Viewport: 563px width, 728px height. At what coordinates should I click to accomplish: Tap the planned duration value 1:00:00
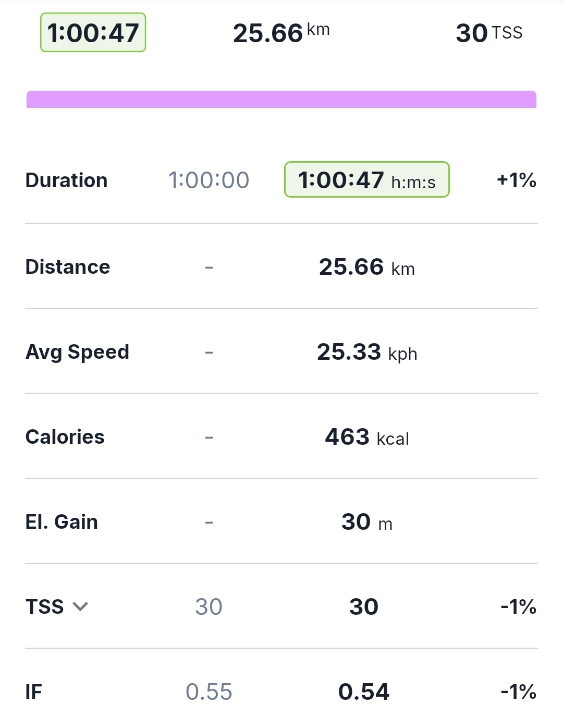pyautogui.click(x=209, y=180)
